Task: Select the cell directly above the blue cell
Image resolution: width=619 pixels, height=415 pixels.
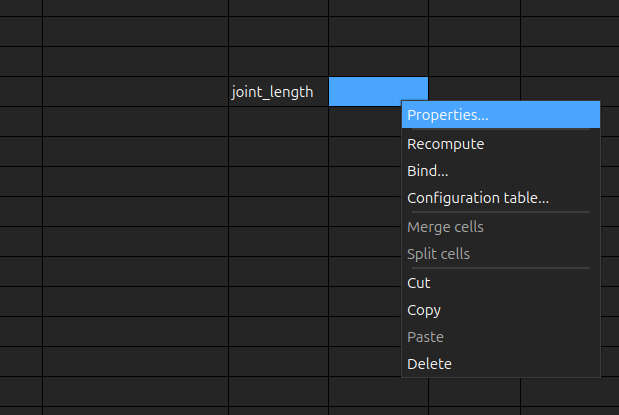Action: point(378,62)
